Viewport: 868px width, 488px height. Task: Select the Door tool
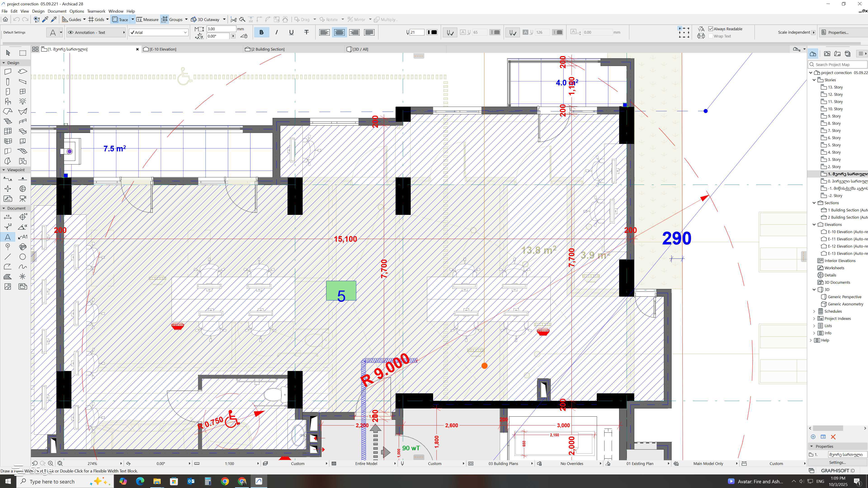coord(8,91)
